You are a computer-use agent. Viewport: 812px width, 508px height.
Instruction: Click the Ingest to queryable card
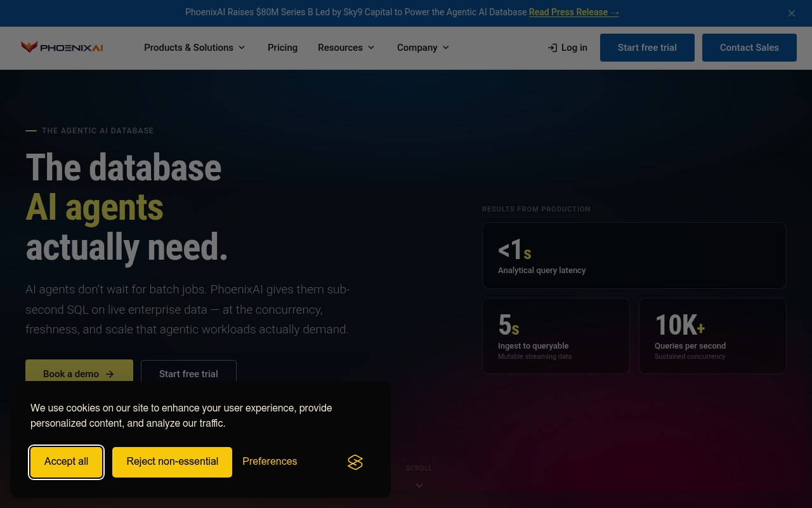pos(556,336)
